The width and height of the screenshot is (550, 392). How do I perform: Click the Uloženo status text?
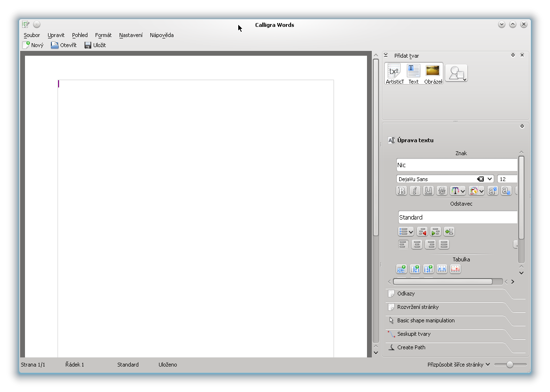tap(168, 365)
